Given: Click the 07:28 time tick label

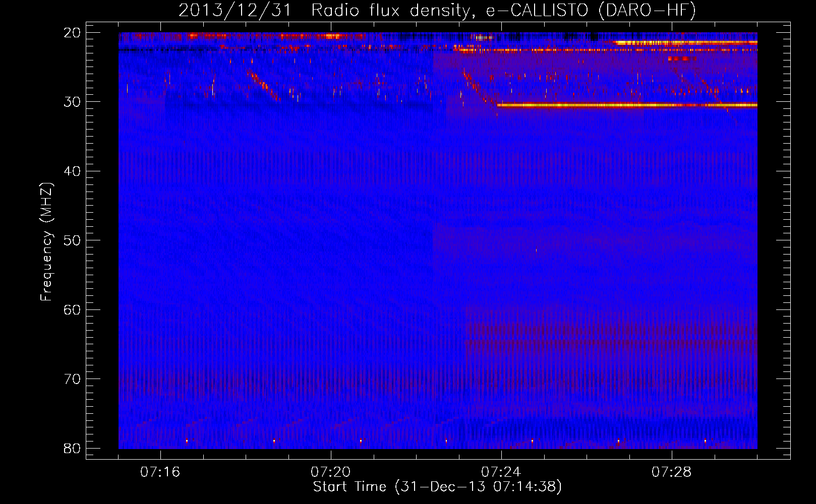Looking at the screenshot, I should pyautogui.click(x=672, y=472).
